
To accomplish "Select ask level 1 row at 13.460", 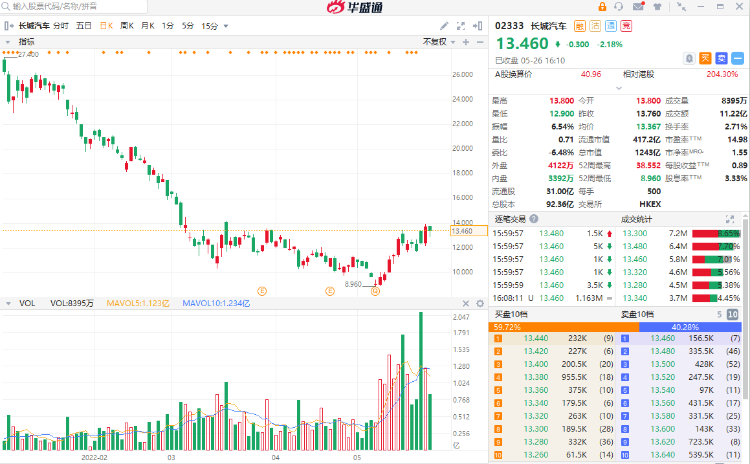I will click(681, 338).
